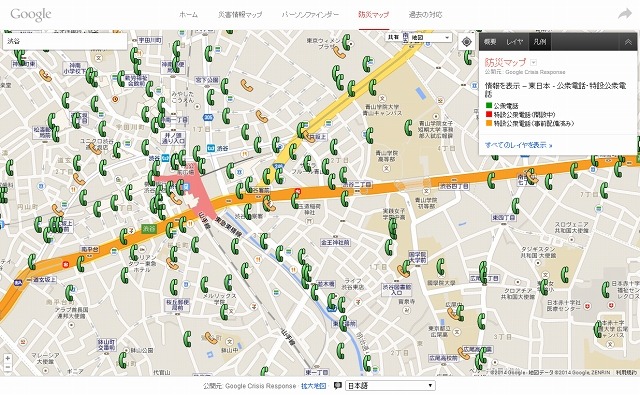Screen dimensions: 640x395
Task: Click green phone near 日本赤十字 福祉センター
Action: point(606,290)
